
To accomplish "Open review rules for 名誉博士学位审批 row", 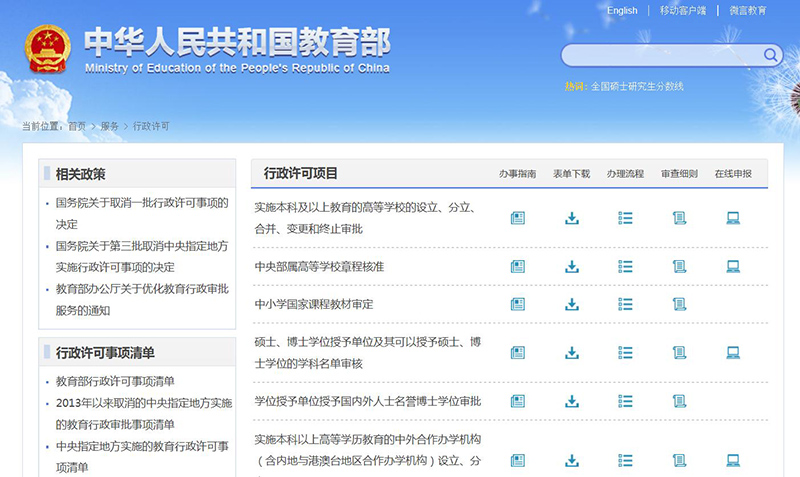I will click(x=679, y=401).
